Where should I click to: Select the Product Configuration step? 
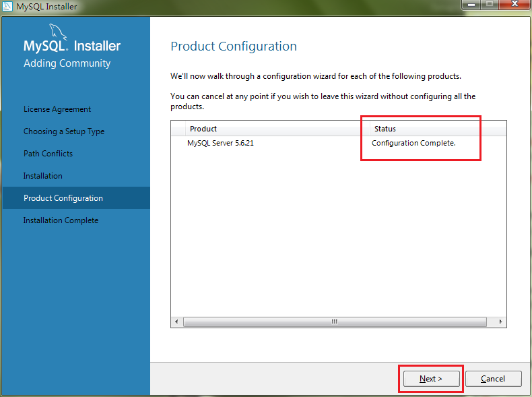(63, 198)
